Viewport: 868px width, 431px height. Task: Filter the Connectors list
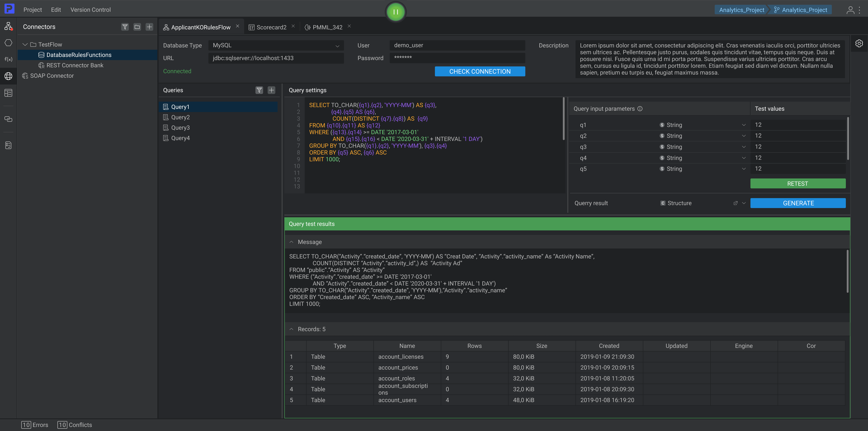tap(125, 27)
